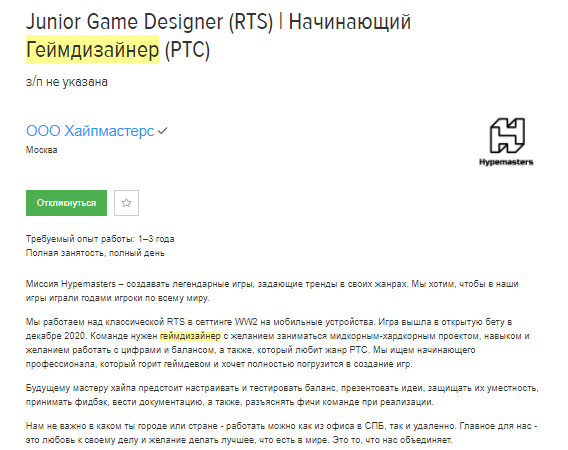Click the word Начинающий in the heading
Image resolution: width=568 pixels, height=450 pixels.
350,22
